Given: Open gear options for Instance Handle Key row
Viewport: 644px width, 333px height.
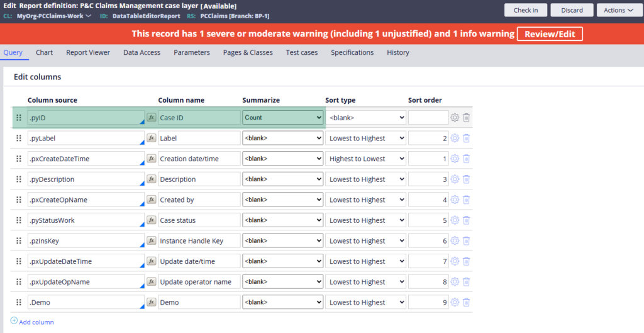Looking at the screenshot, I should tap(455, 241).
